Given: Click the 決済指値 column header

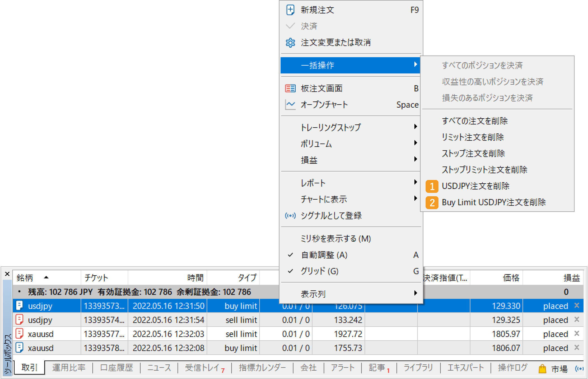Looking at the screenshot, I should 446,278.
